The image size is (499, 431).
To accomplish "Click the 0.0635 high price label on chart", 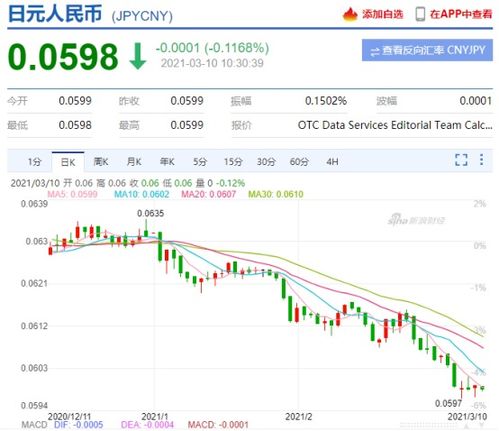I will point(150,213).
